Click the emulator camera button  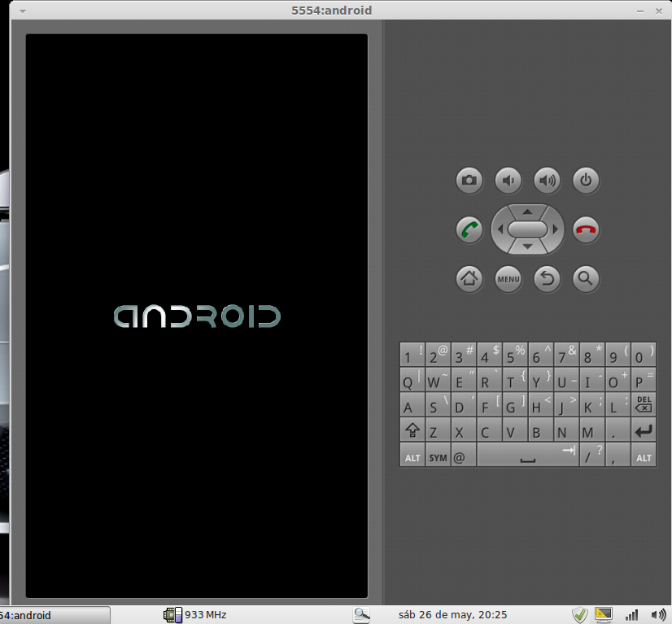pos(469,181)
